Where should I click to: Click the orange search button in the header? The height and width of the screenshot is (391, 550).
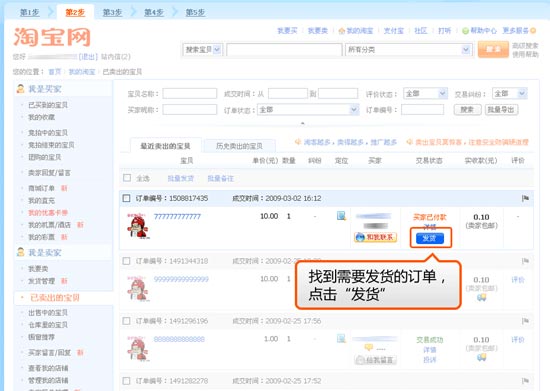click(493, 49)
